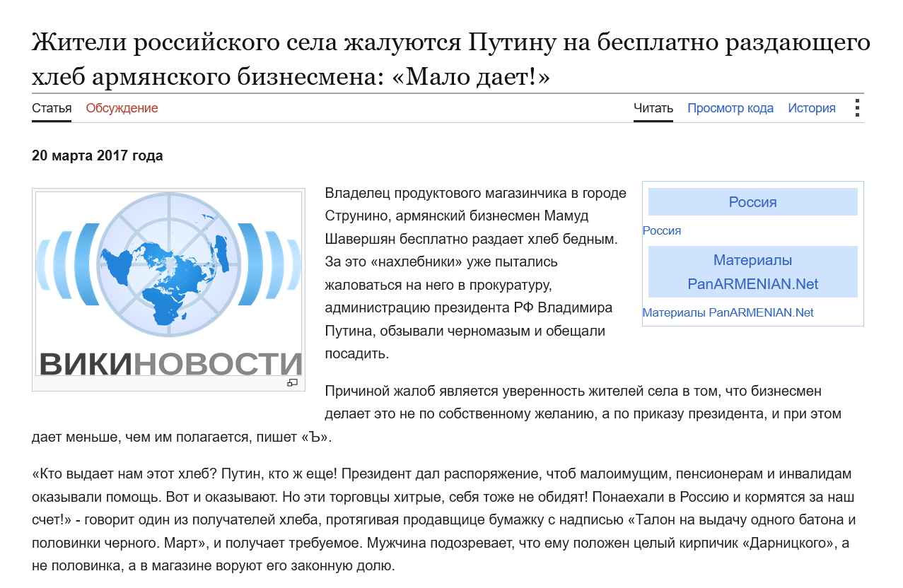The height and width of the screenshot is (588, 903).
Task: Open the Россия header link in sidebar box
Action: click(x=753, y=202)
